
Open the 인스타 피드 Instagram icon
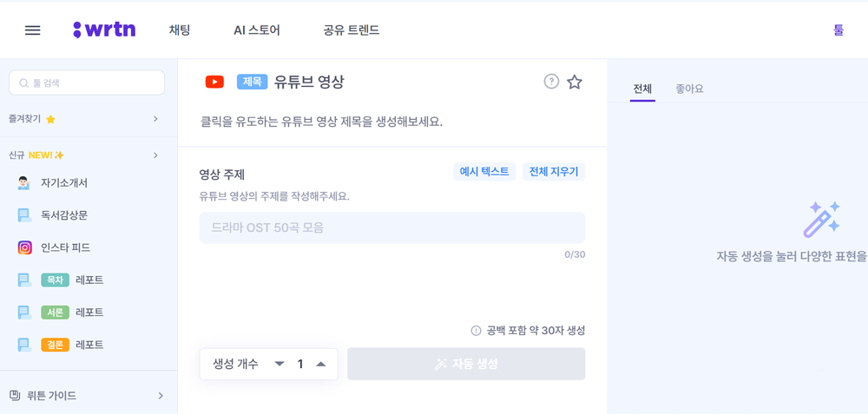[24, 247]
